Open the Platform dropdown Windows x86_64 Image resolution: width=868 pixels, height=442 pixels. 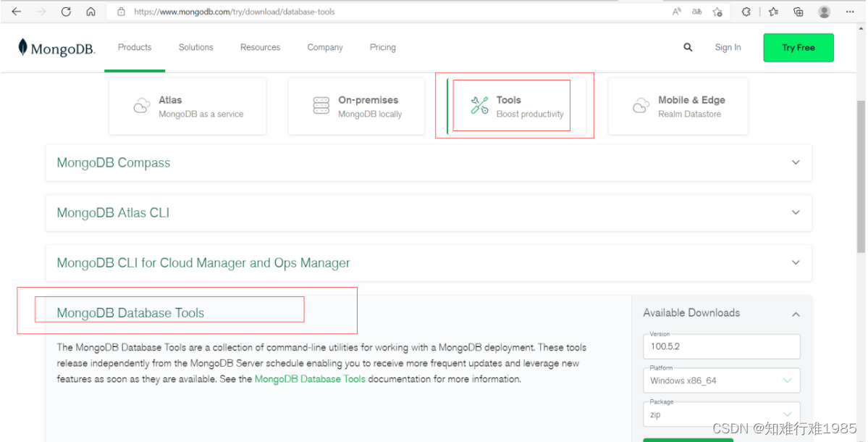coord(722,380)
